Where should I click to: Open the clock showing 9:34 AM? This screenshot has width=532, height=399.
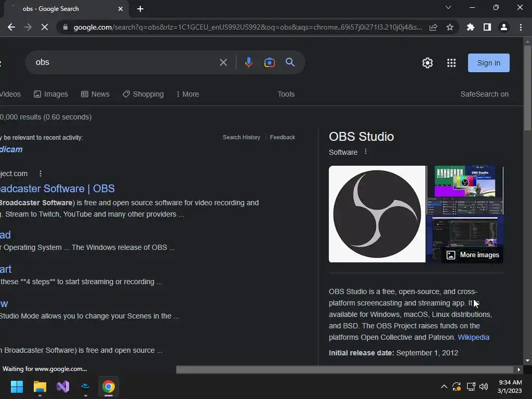click(510, 387)
